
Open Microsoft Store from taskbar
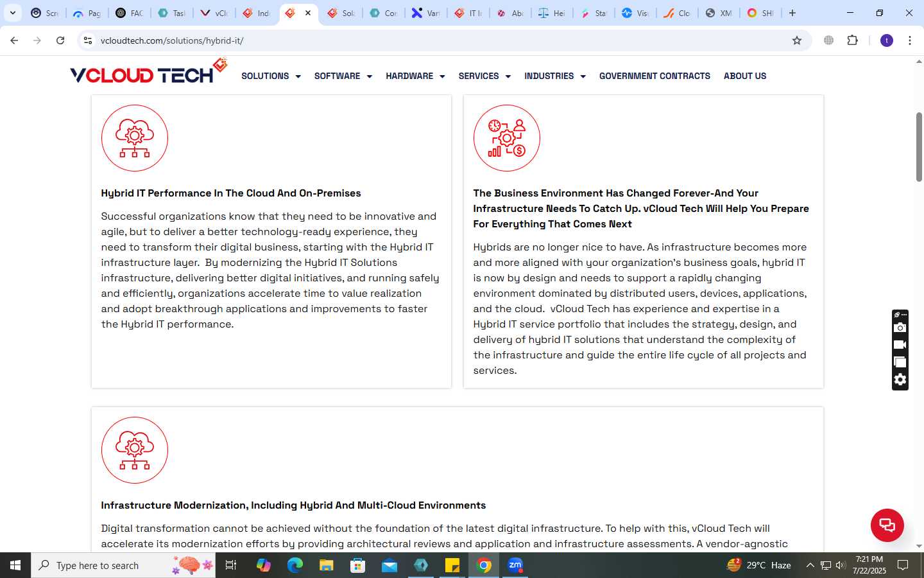pyautogui.click(x=358, y=565)
